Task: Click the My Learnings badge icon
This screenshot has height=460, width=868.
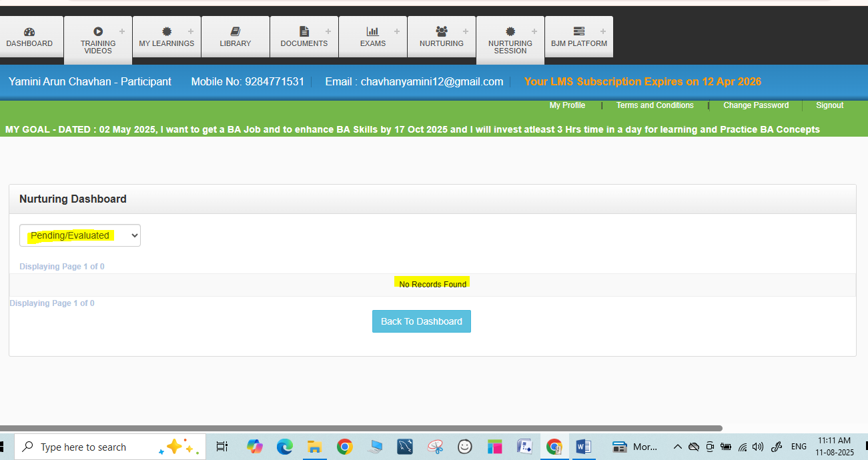Action: point(166,31)
